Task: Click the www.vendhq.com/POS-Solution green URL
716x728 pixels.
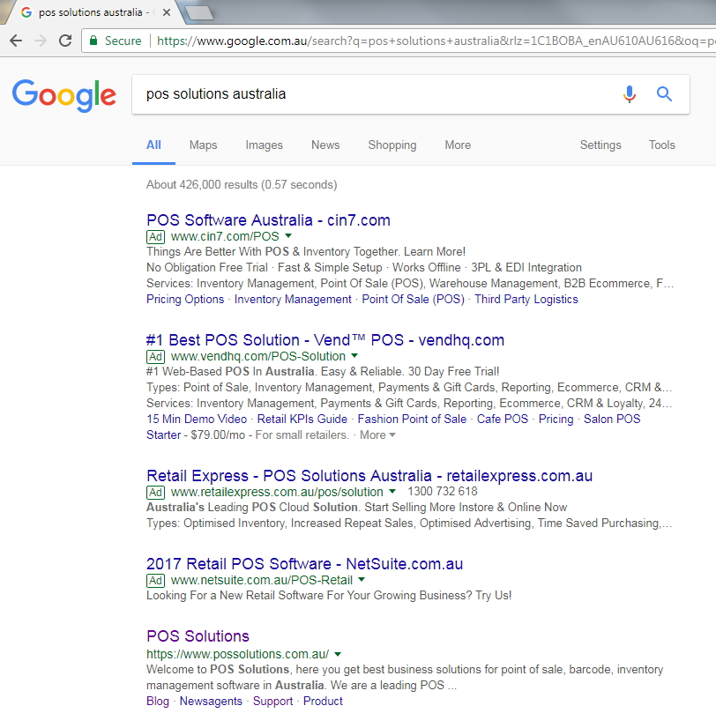Action: pyautogui.click(x=258, y=356)
